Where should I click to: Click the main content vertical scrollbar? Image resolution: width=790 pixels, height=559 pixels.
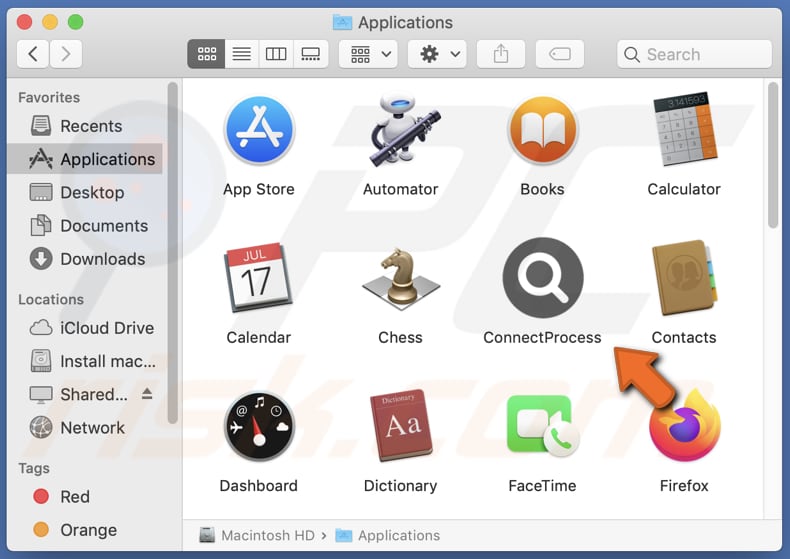pyautogui.click(x=772, y=156)
